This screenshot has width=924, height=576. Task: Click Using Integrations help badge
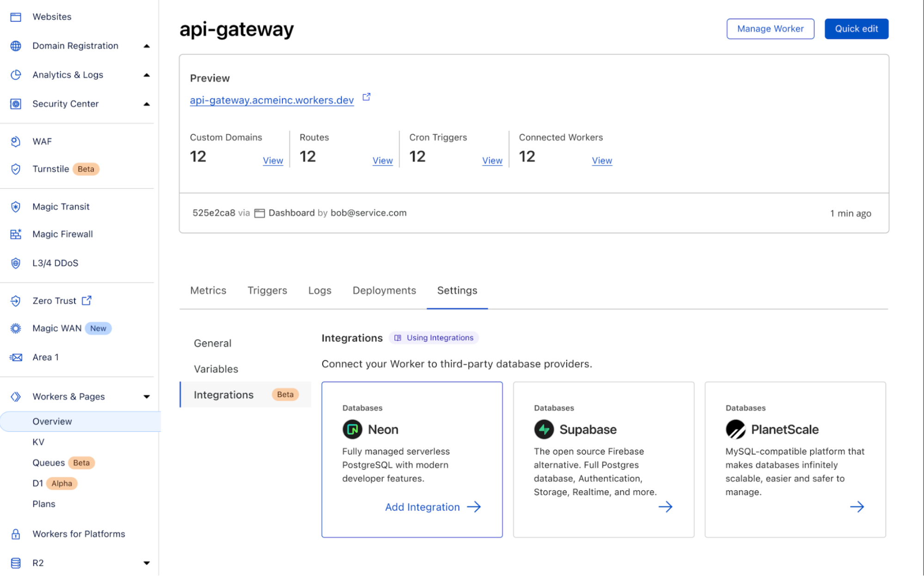(x=434, y=337)
